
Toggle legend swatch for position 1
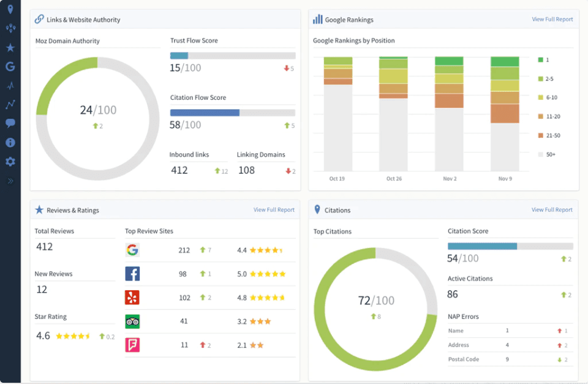point(540,59)
